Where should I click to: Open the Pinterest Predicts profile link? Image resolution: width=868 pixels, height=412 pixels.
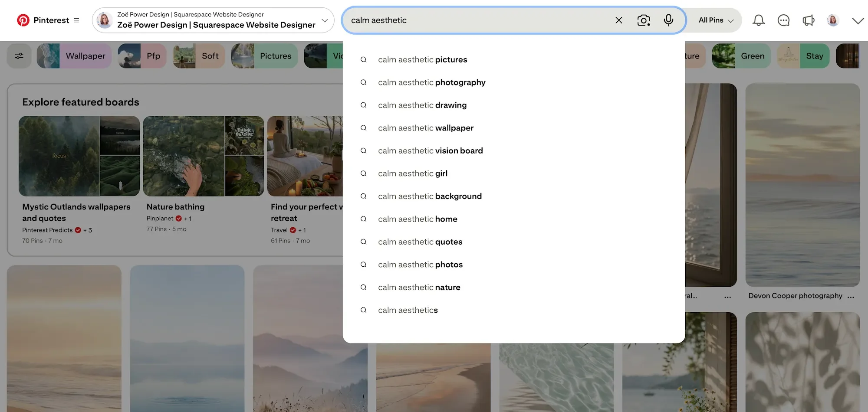pos(47,230)
